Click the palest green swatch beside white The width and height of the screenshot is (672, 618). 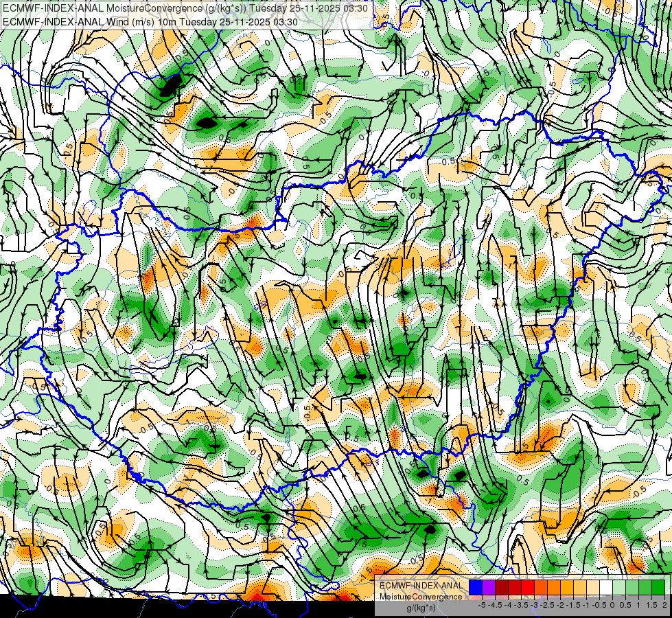coord(619,587)
